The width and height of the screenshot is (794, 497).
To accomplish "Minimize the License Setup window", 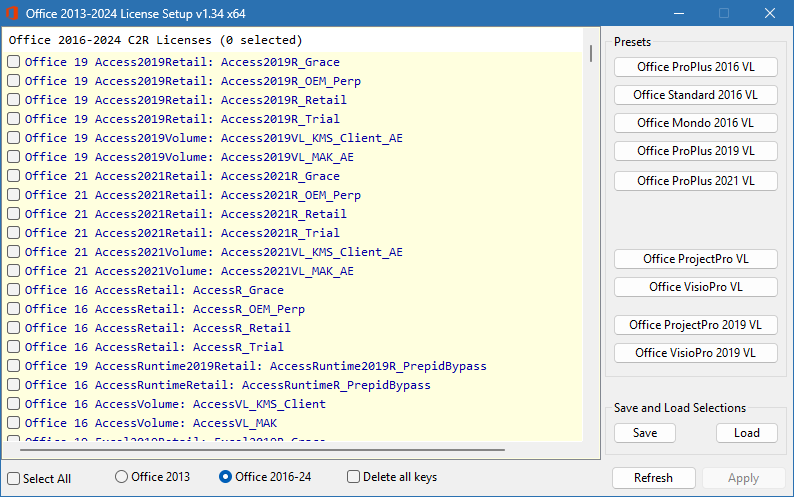I will tap(679, 13).
